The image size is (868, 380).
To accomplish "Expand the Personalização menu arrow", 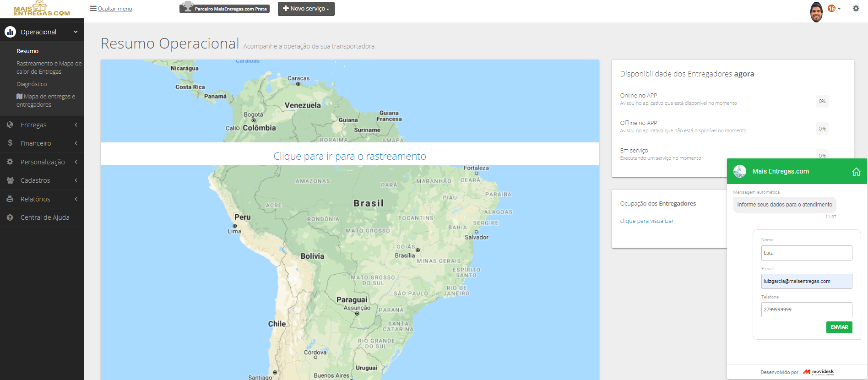I will coord(76,162).
